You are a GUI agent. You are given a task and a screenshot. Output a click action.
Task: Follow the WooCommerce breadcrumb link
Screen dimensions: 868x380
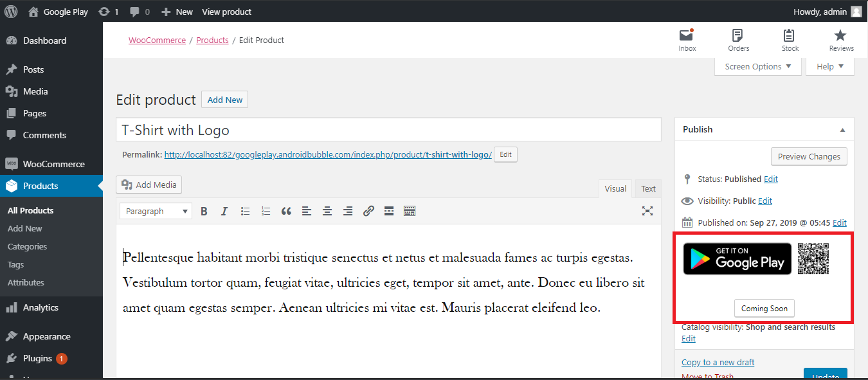(157, 40)
